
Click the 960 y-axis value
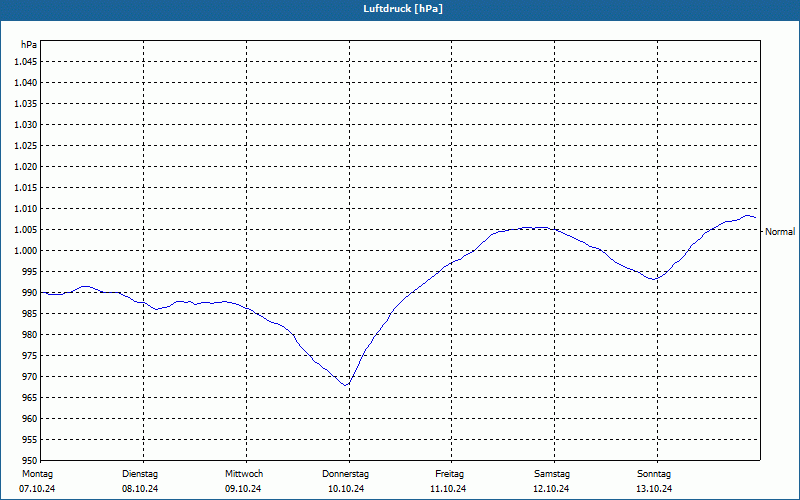[30, 418]
